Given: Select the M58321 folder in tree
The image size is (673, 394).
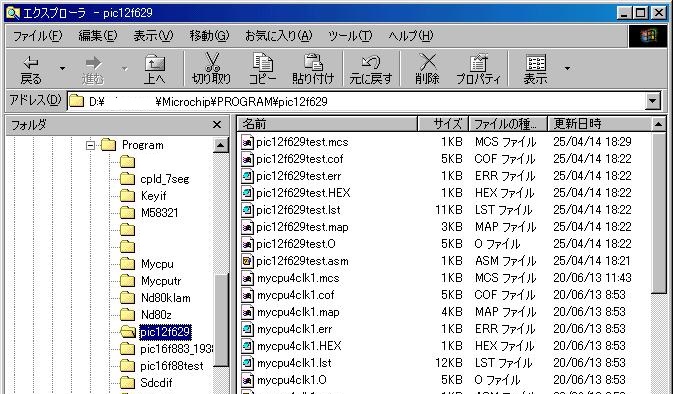Looking at the screenshot, I should pos(159,213).
